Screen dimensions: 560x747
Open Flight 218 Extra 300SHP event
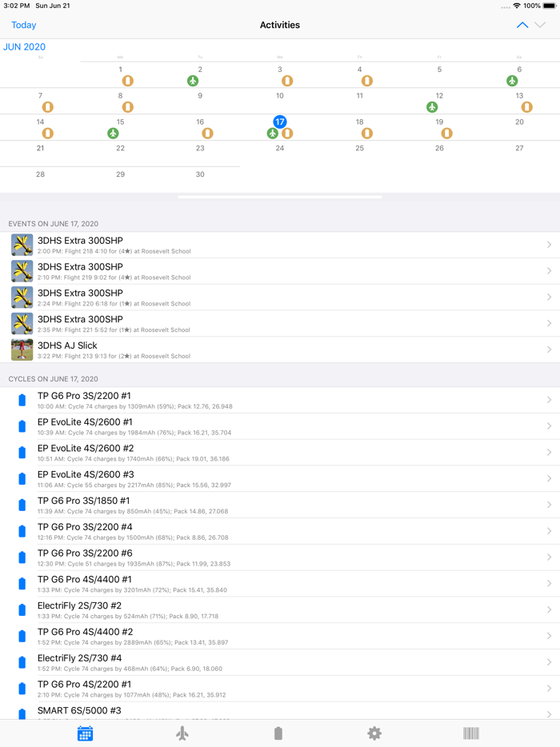(x=280, y=245)
